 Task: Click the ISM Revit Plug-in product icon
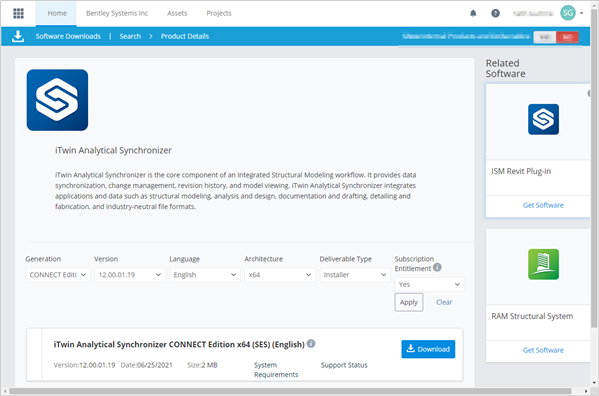coord(543,119)
